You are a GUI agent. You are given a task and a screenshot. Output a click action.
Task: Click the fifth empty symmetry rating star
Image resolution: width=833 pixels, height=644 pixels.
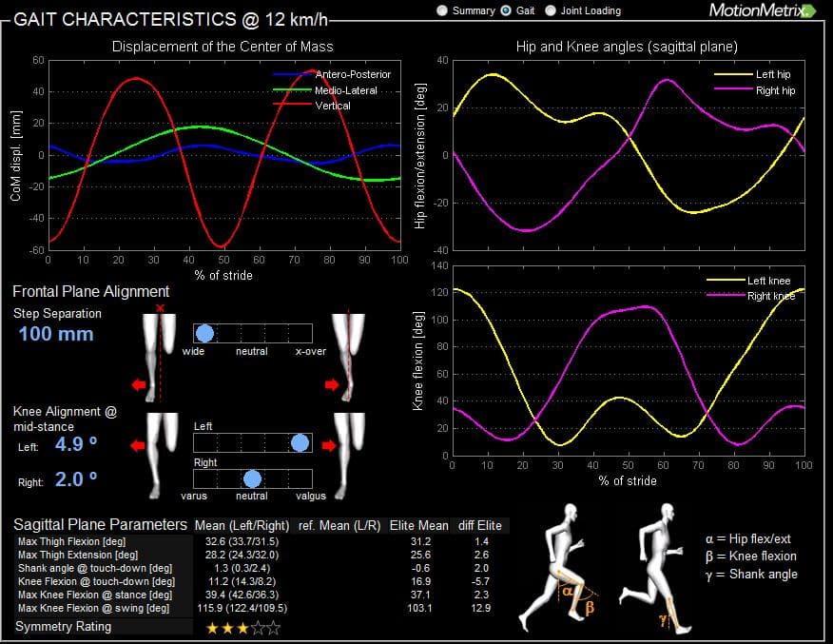point(274,629)
